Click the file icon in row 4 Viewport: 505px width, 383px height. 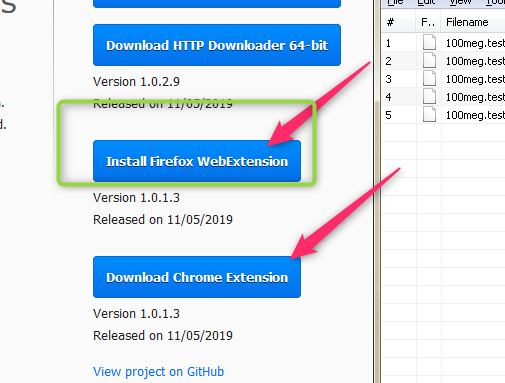(429, 97)
